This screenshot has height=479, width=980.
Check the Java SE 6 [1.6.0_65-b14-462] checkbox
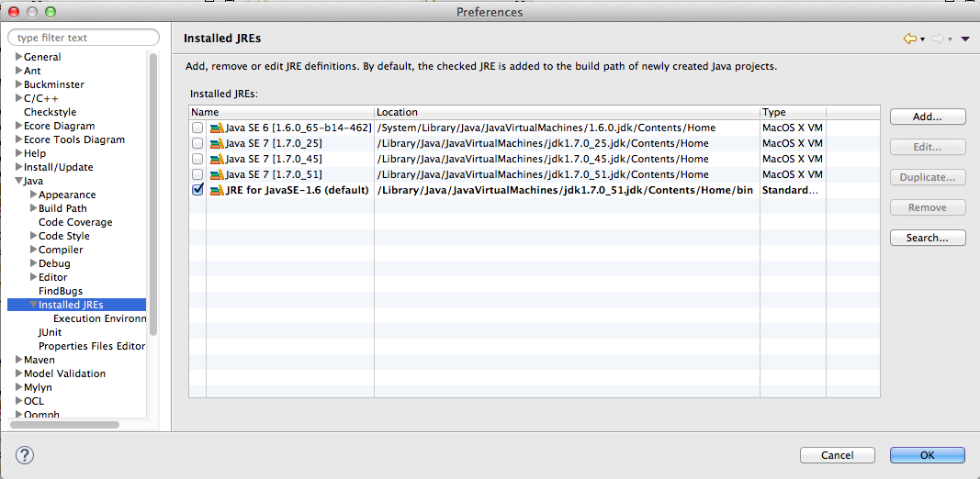(197, 128)
